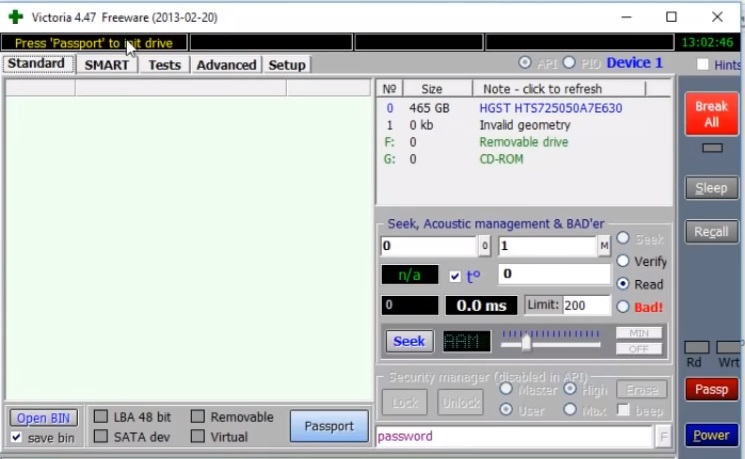Select the Verify radio button
Screen dimensions: 745x459
(x=623, y=261)
